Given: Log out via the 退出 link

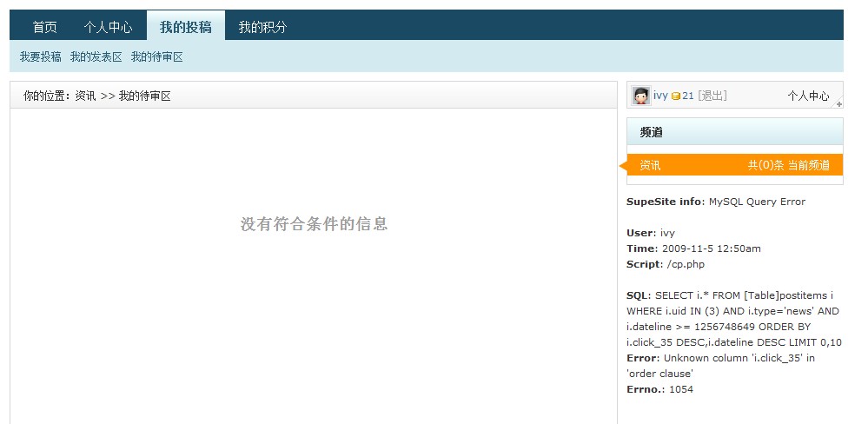Looking at the screenshot, I should [712, 96].
